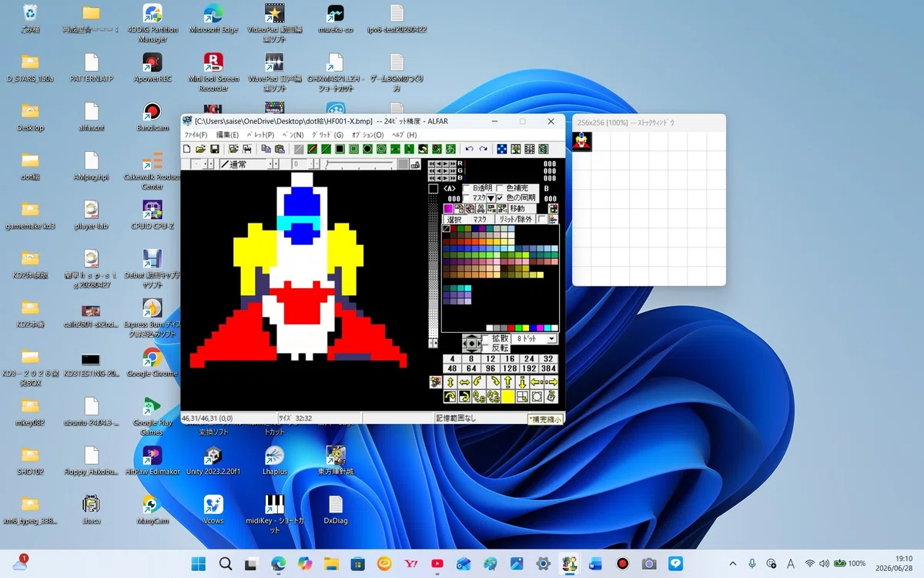Image resolution: width=924 pixels, height=578 pixels.
Task: Toggle the B透明 checkbox
Action: (467, 188)
